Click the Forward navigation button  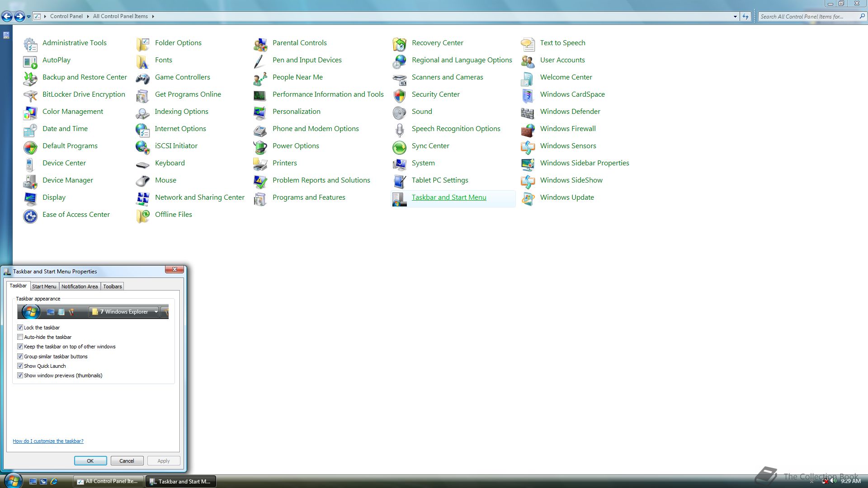click(x=19, y=17)
